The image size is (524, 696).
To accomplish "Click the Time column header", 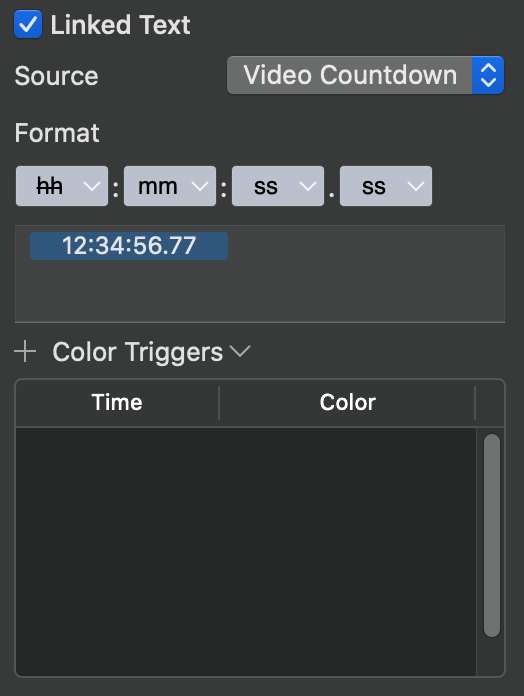I will (117, 403).
